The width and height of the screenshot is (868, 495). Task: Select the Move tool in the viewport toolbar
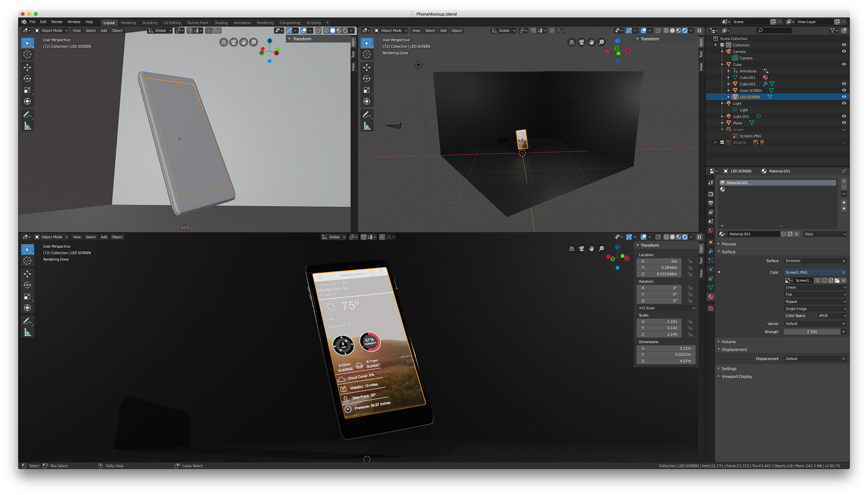pyautogui.click(x=27, y=68)
